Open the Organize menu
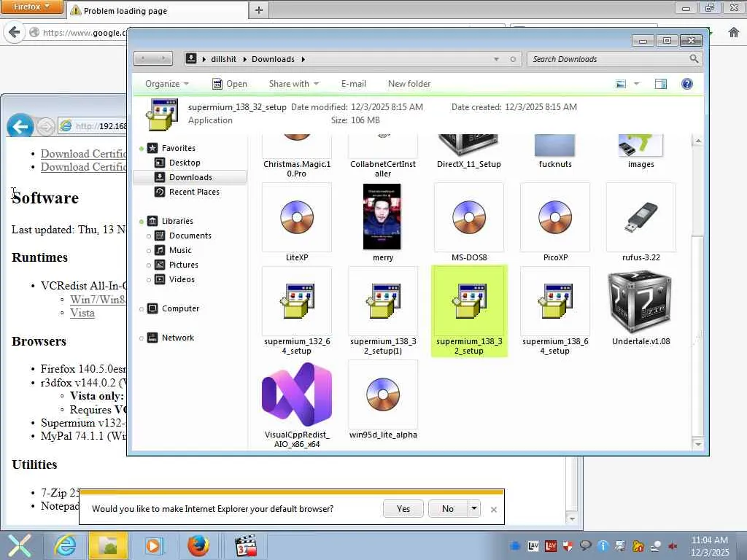Viewport: 747px width, 560px height. tap(167, 84)
